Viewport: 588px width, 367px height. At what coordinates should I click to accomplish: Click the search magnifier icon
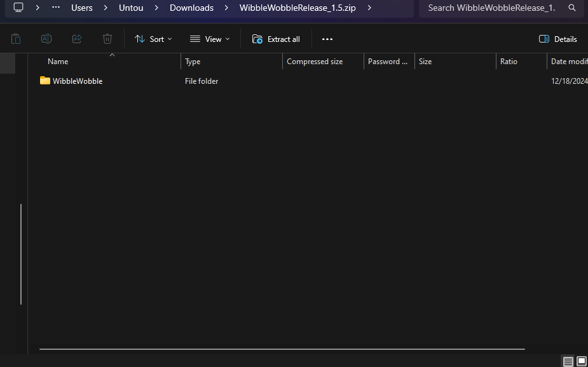(x=572, y=8)
